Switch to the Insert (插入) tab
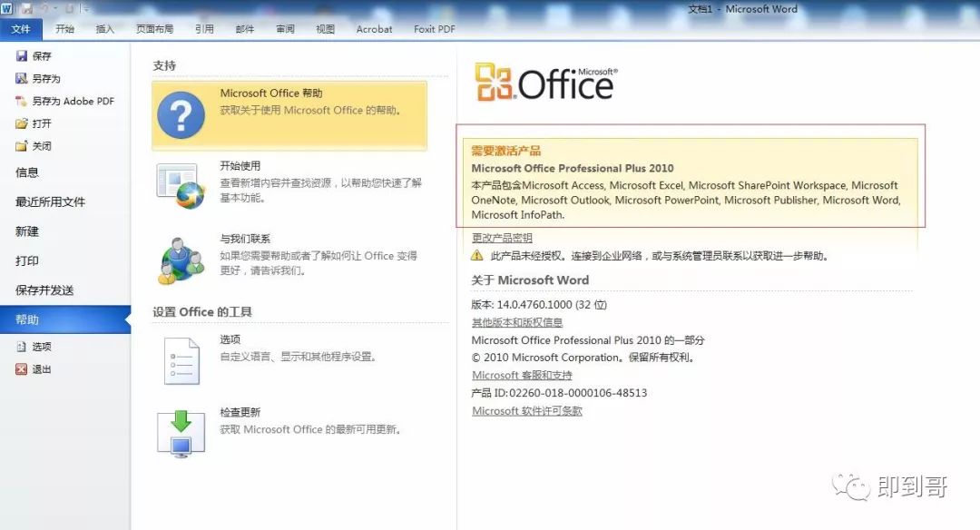Image resolution: width=980 pixels, height=530 pixels. (105, 29)
